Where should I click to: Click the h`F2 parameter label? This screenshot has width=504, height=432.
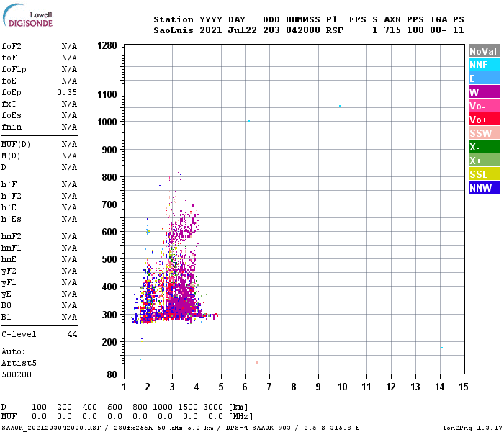click(12, 196)
